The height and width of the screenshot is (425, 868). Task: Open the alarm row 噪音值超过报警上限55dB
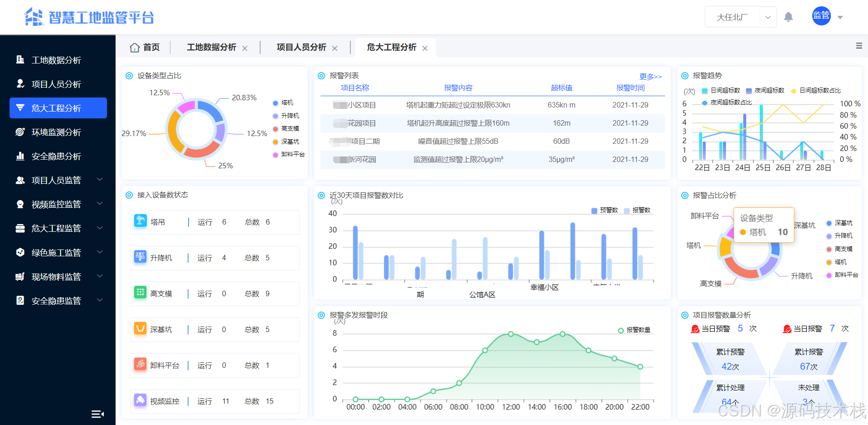(492, 142)
